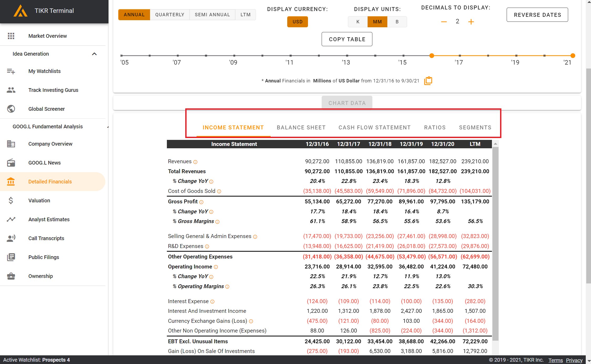Open the Terms link in the footer
The width and height of the screenshot is (591, 364).
[x=556, y=360]
